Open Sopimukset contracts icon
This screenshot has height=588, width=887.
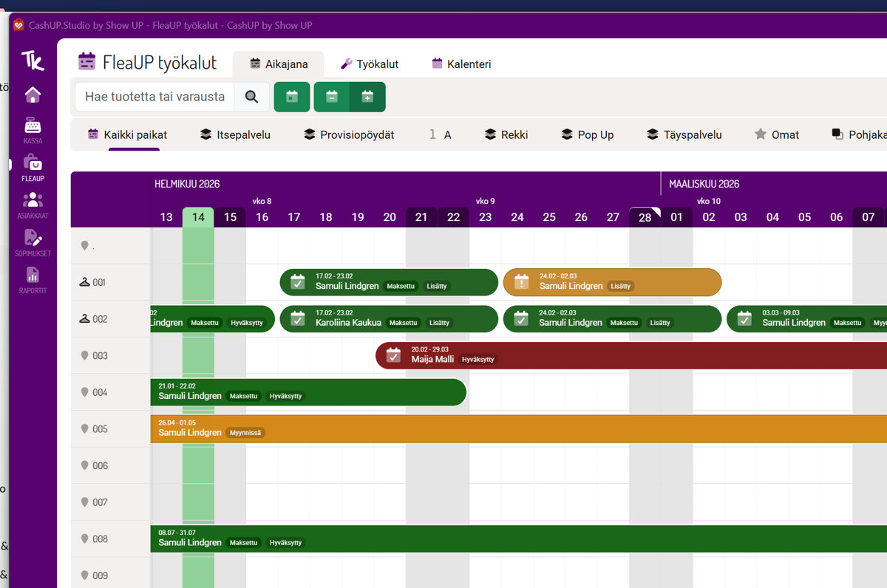point(33,242)
